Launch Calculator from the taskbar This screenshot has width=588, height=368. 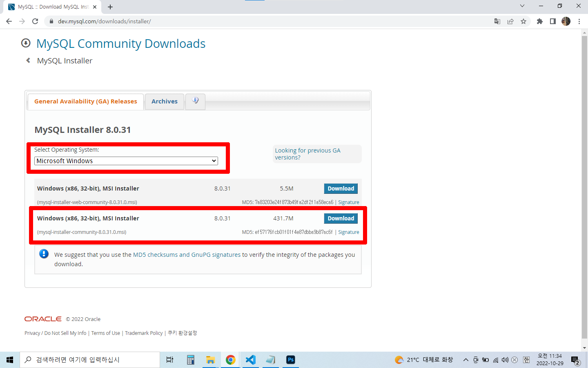(190, 360)
